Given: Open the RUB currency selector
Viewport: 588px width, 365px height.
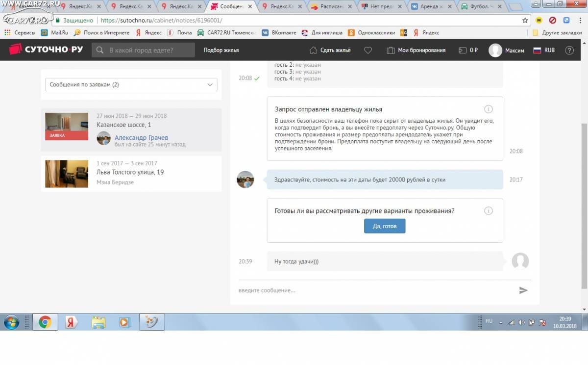Looking at the screenshot, I should tap(544, 50).
